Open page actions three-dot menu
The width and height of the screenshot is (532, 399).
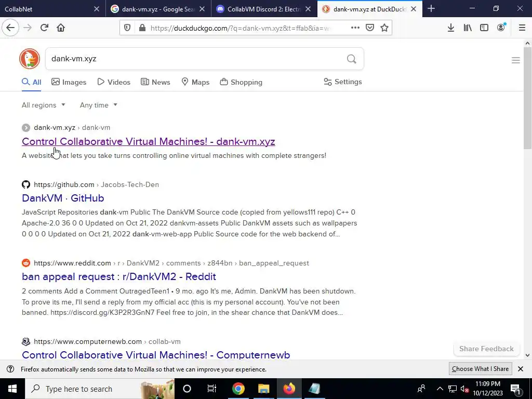355,28
